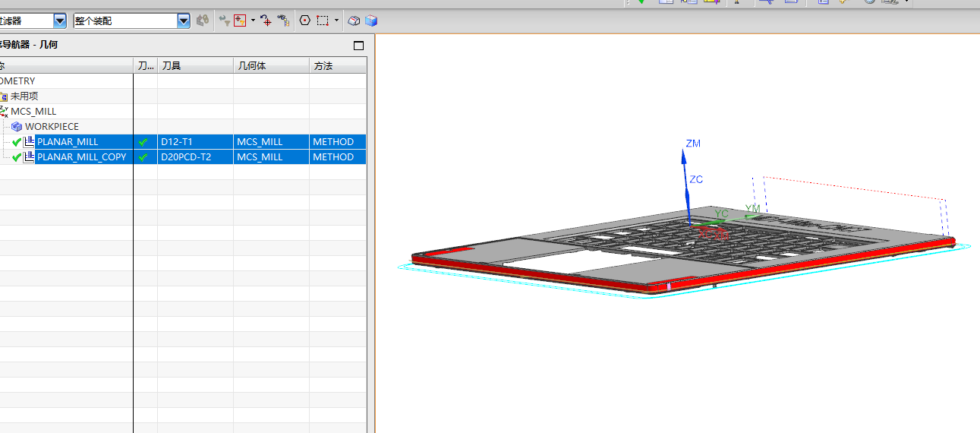Image resolution: width=980 pixels, height=433 pixels.
Task: Click the 刀... toolpath column header
Action: (x=146, y=66)
